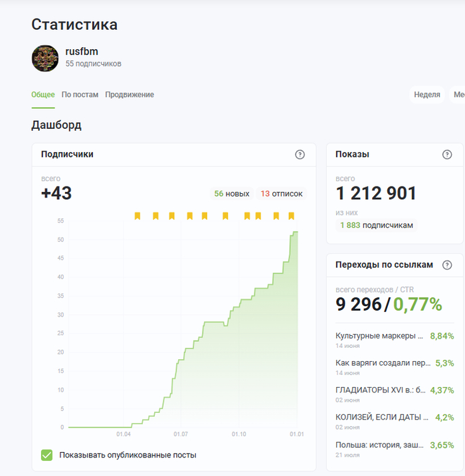
Task: Open the Как варяги создали post link
Action: click(379, 363)
